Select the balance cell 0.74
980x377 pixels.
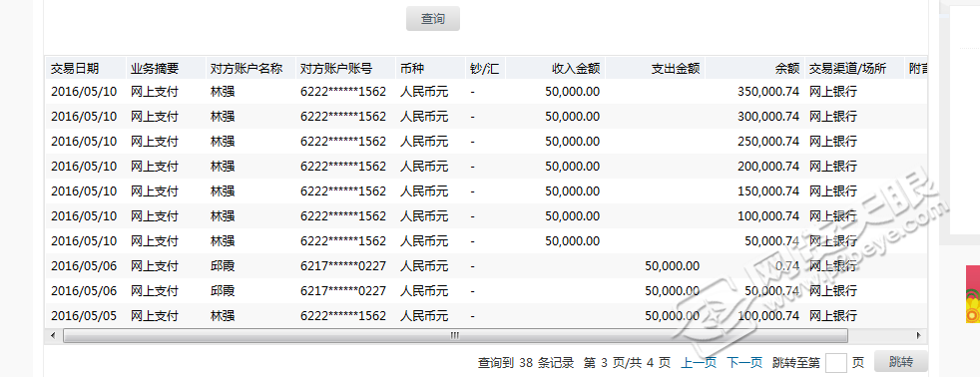click(x=786, y=266)
